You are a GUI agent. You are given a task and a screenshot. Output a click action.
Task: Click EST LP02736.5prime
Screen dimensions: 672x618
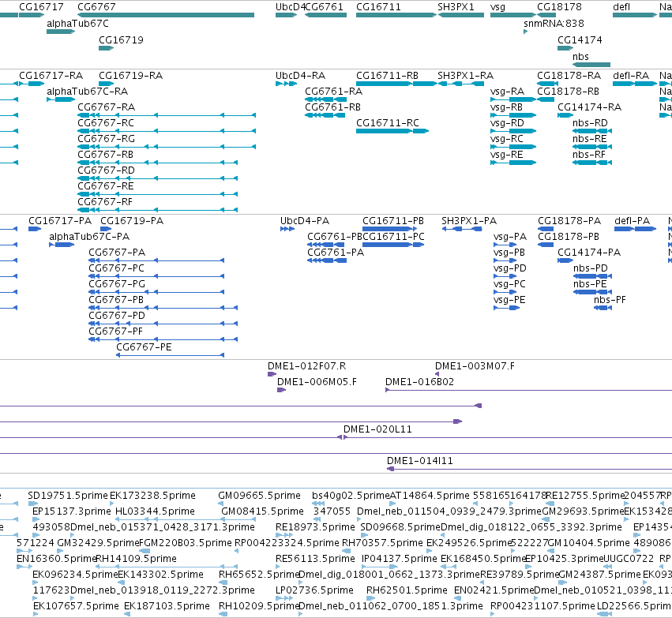click(314, 590)
